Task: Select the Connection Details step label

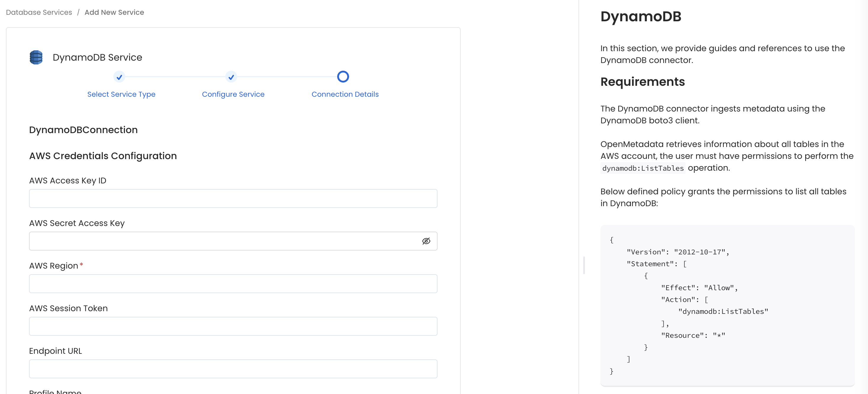Action: point(345,94)
